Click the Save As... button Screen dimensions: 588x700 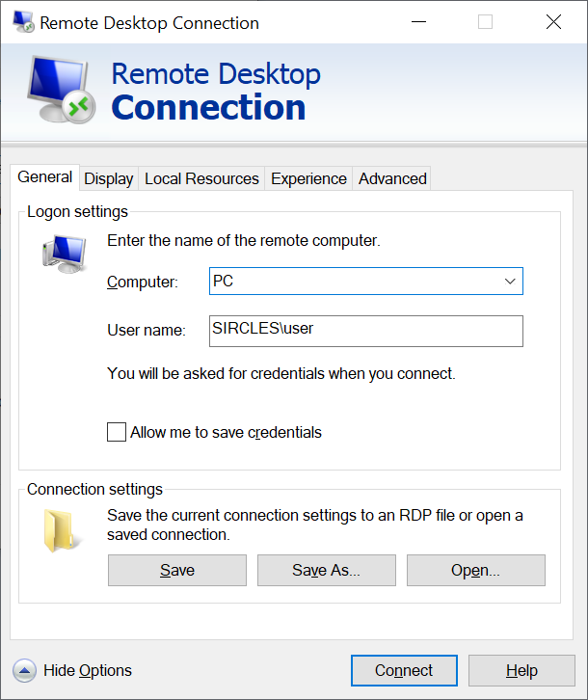(x=327, y=570)
